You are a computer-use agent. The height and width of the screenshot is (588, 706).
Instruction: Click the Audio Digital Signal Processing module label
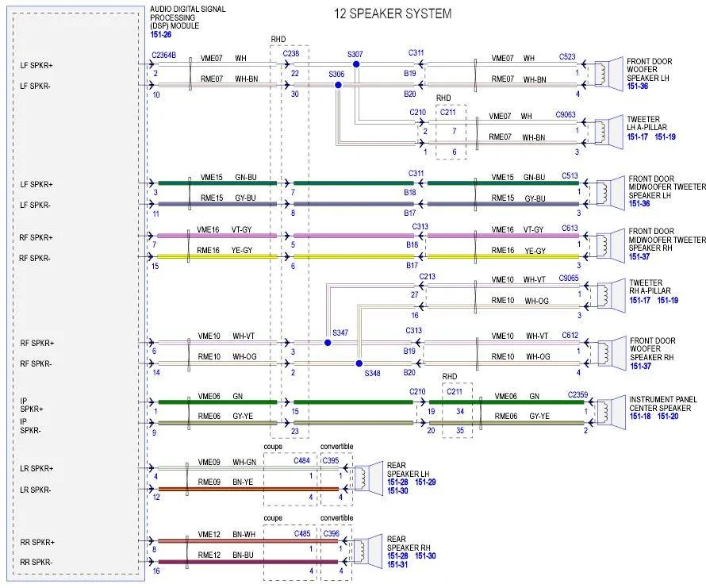pos(188,17)
